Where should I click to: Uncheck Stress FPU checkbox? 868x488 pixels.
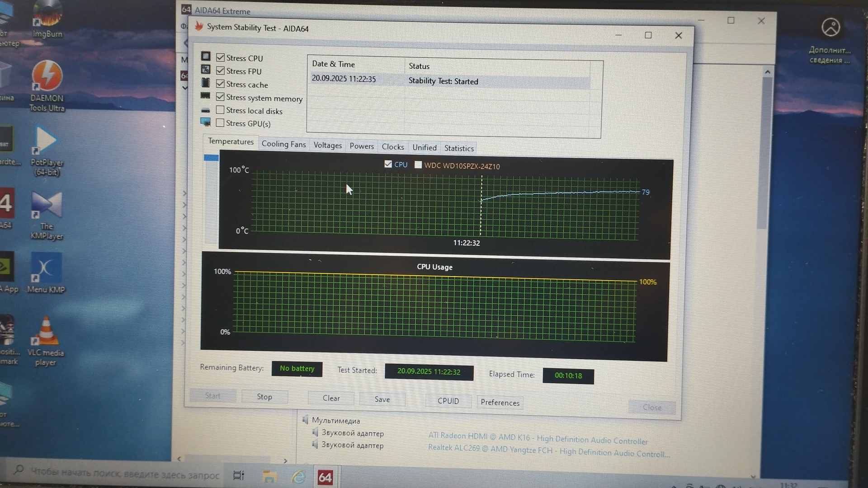[x=221, y=70]
